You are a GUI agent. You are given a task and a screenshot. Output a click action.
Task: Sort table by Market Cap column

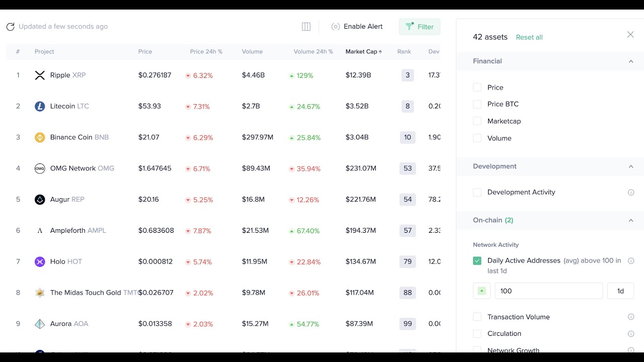tap(364, 52)
